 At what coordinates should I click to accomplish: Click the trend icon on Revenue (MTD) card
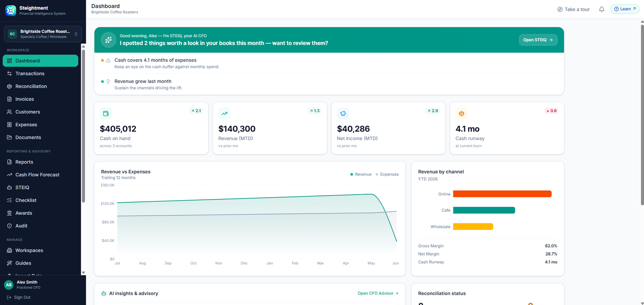pos(224,113)
